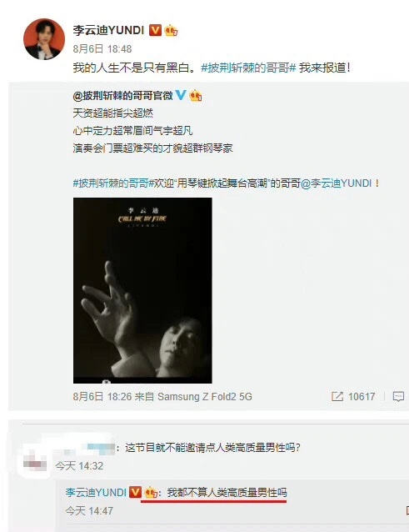The height and width of the screenshot is (532, 409).
Task: Click the repost count 10617
Action: point(362,397)
